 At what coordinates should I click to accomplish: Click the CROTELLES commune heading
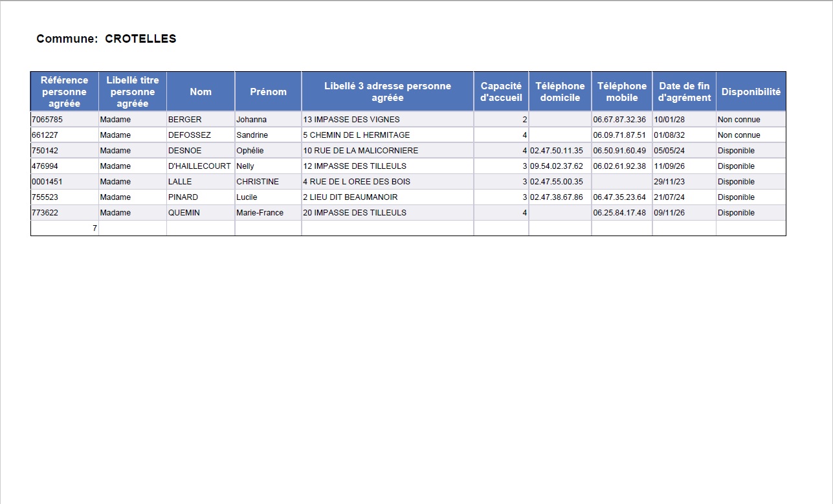tap(106, 39)
